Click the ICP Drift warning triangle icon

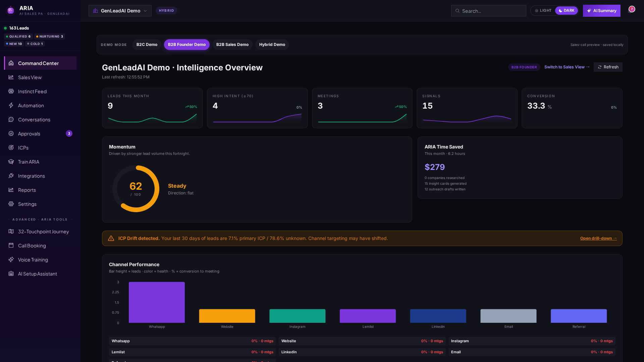(x=111, y=238)
